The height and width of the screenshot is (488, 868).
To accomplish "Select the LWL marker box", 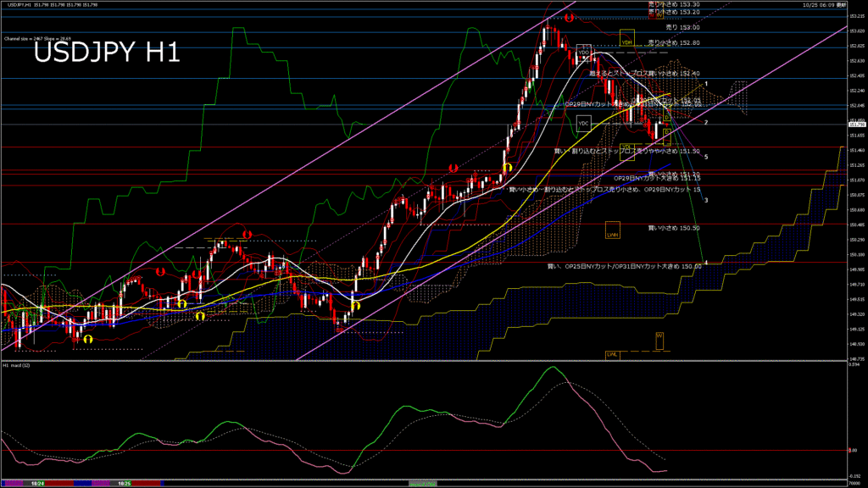I will [612, 355].
